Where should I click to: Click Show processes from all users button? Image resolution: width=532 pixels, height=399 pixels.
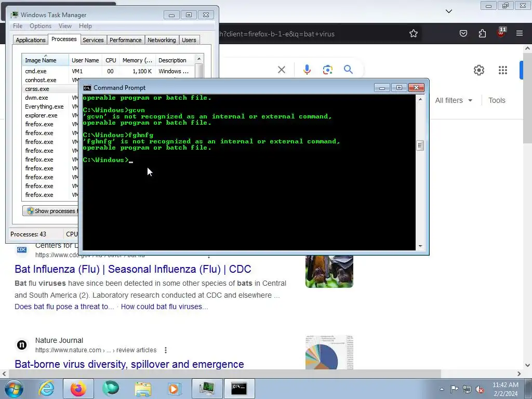tap(50, 211)
